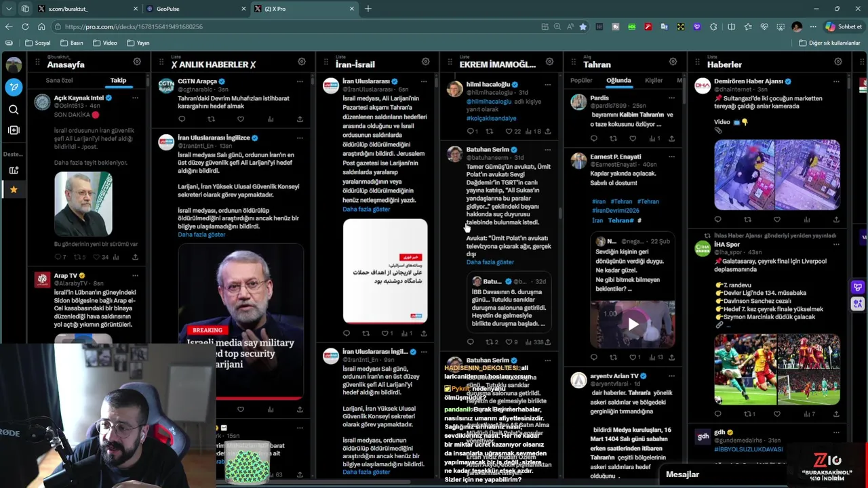The image size is (868, 488).
Task: Reply to the CGTN Arapça post
Action: [x=182, y=119]
